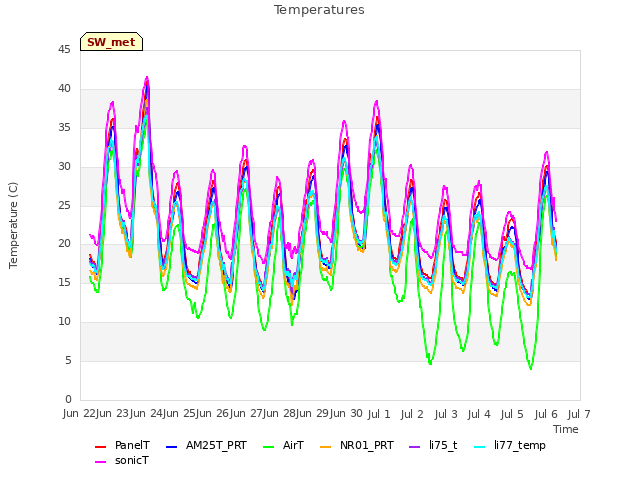Click the SW_met label box
This screenshot has width=640, height=480.
click(x=111, y=42)
